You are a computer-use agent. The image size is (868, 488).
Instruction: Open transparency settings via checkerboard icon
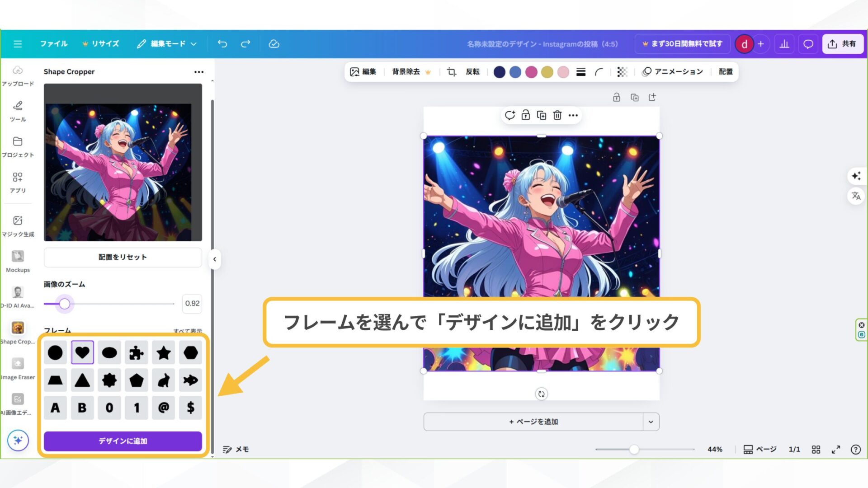(x=622, y=72)
